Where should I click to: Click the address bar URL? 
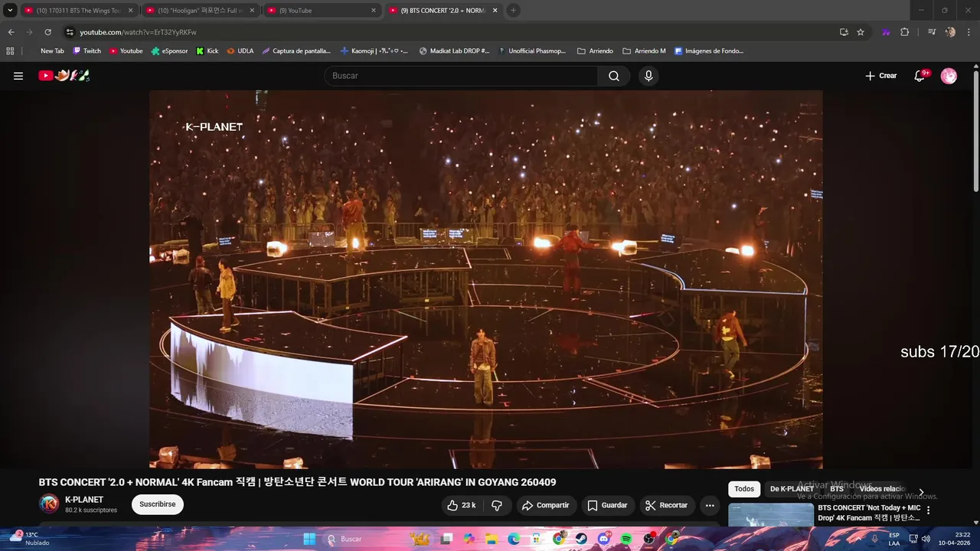138,32
